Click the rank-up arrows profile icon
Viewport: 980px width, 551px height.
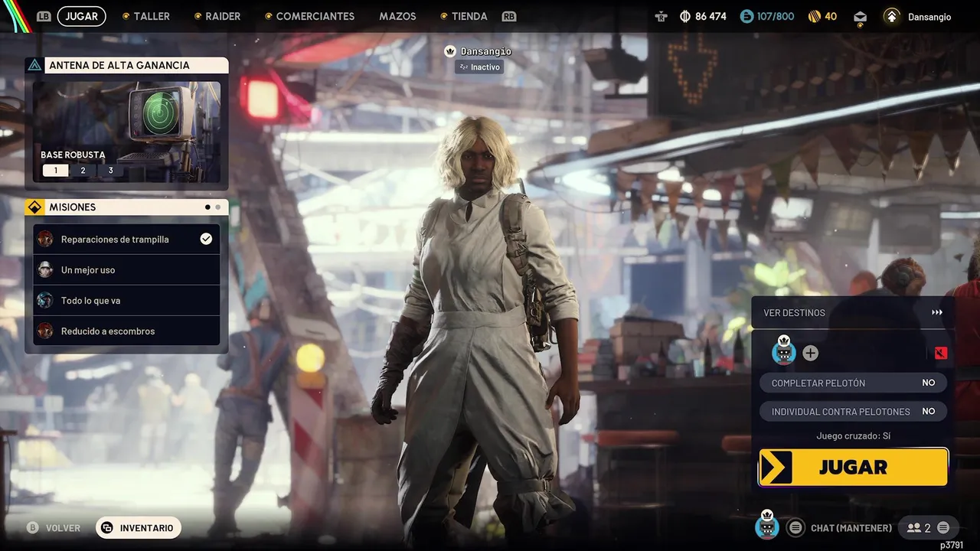point(891,16)
